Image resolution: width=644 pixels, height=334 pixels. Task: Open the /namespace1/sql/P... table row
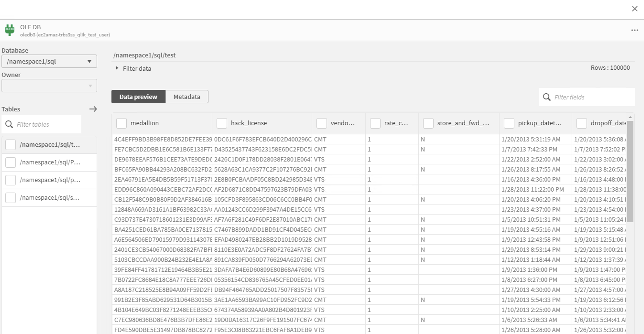tap(49, 162)
